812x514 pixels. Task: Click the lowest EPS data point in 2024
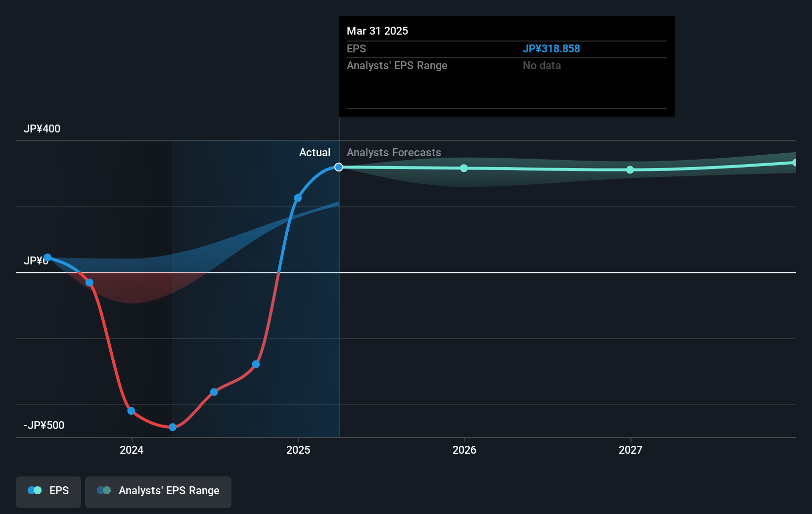click(173, 427)
